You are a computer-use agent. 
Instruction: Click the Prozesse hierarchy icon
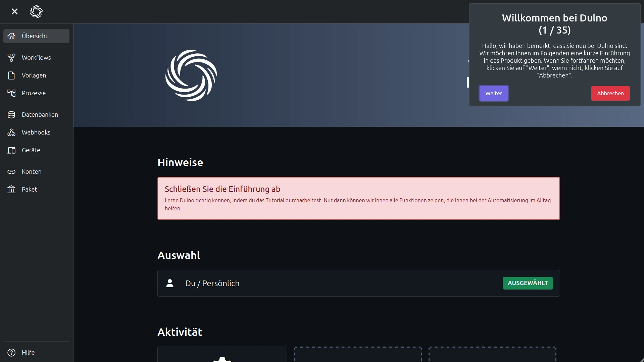(11, 93)
